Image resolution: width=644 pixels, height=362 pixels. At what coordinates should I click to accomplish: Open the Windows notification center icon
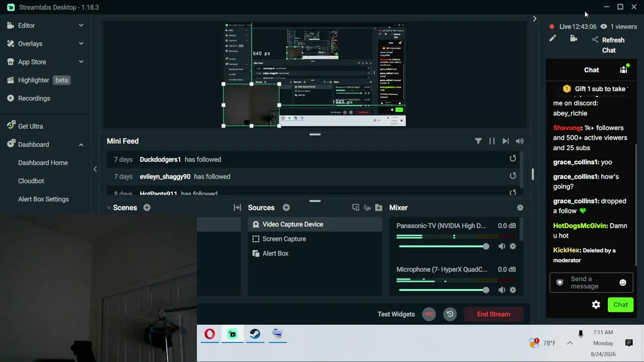629,343
